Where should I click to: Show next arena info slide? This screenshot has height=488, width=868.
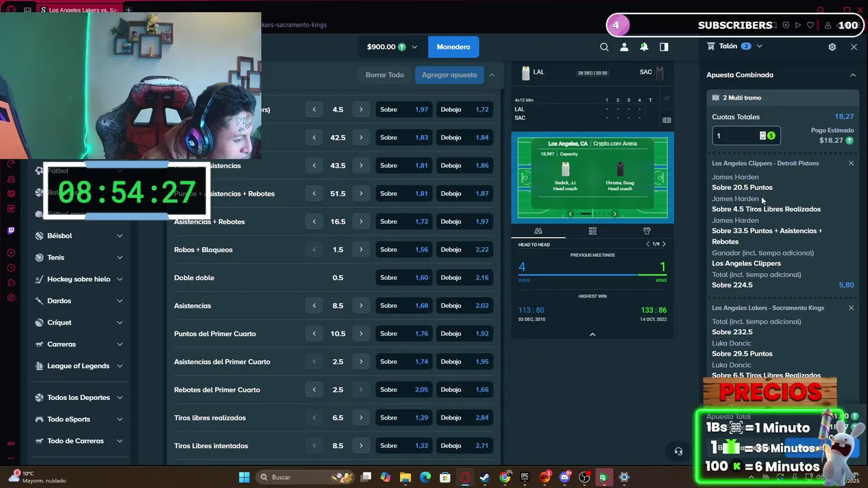[x=614, y=214]
